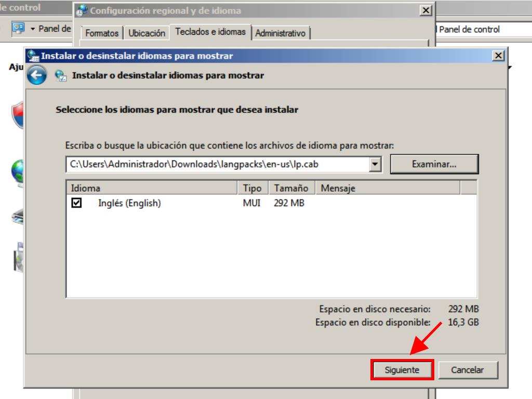This screenshot has height=399, width=532.
Task: Sort list by Tamaño column header
Action: (x=291, y=188)
